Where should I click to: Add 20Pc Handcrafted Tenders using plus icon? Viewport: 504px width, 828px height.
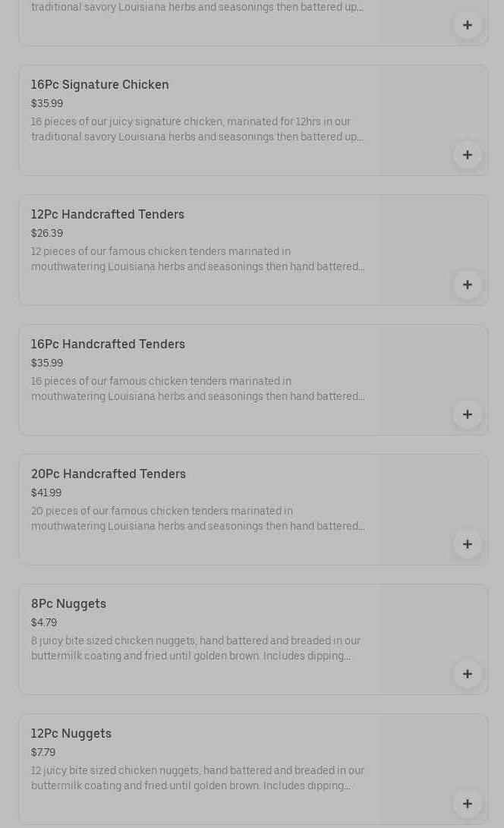467,544
